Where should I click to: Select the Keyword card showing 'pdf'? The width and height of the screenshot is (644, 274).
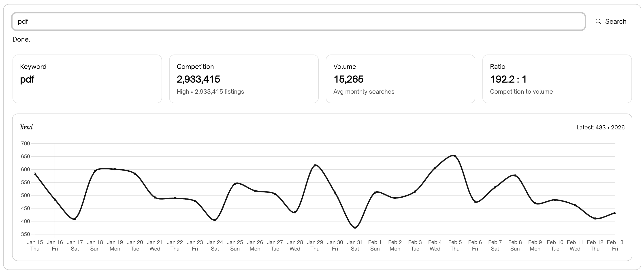coord(87,79)
